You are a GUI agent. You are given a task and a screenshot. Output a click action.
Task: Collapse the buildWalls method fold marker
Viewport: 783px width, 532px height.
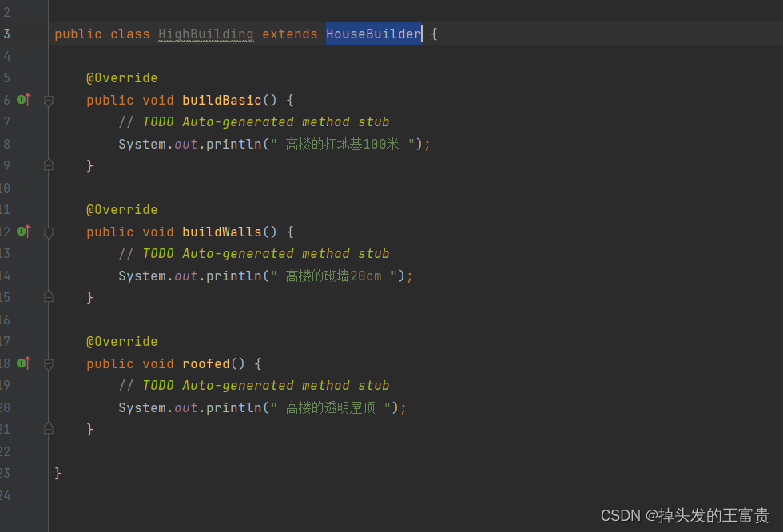coord(49,232)
